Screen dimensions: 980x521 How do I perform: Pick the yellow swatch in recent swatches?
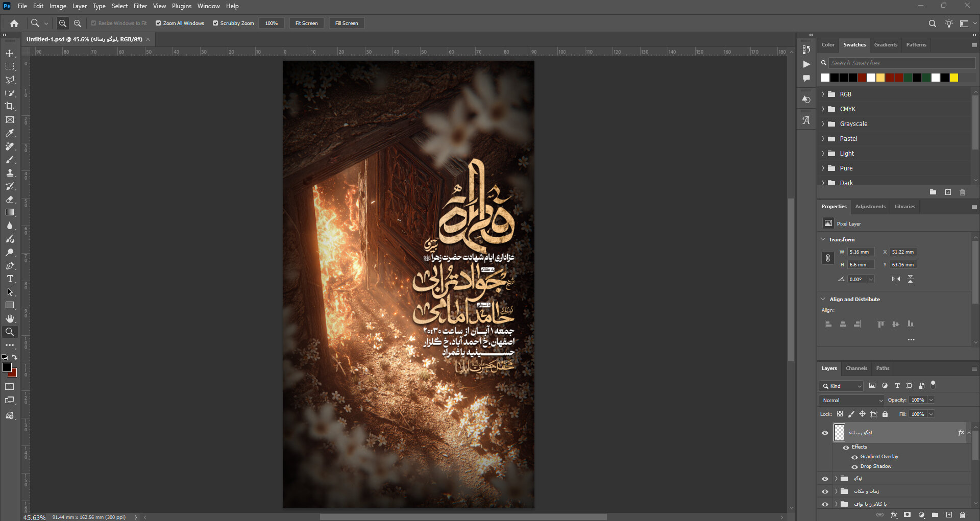tap(954, 78)
